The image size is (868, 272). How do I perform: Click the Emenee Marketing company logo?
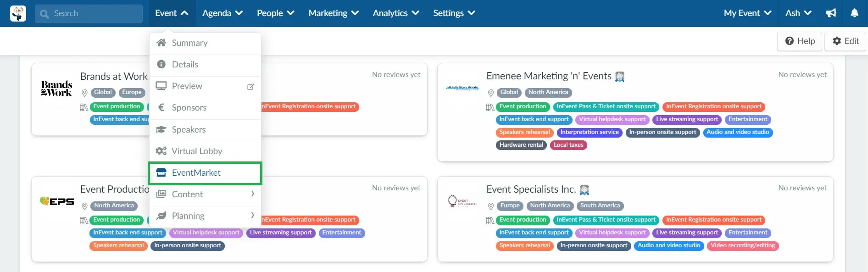pos(462,88)
